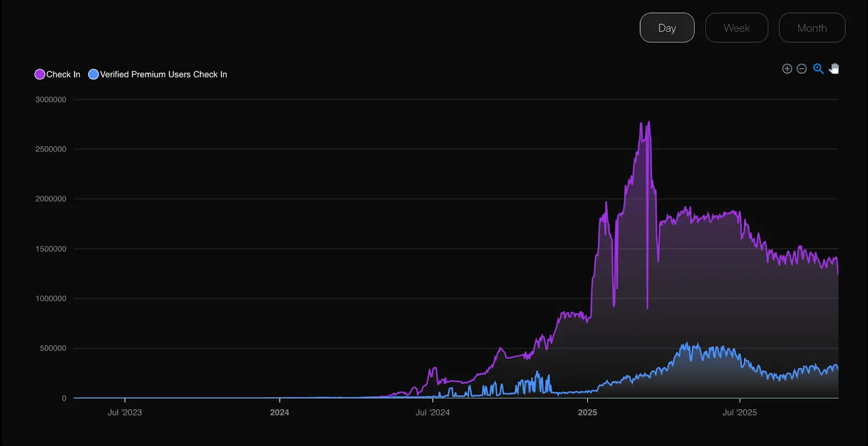Screen dimensions: 868x446
Task: Click the highest peak of the purple line
Action: (x=649, y=122)
